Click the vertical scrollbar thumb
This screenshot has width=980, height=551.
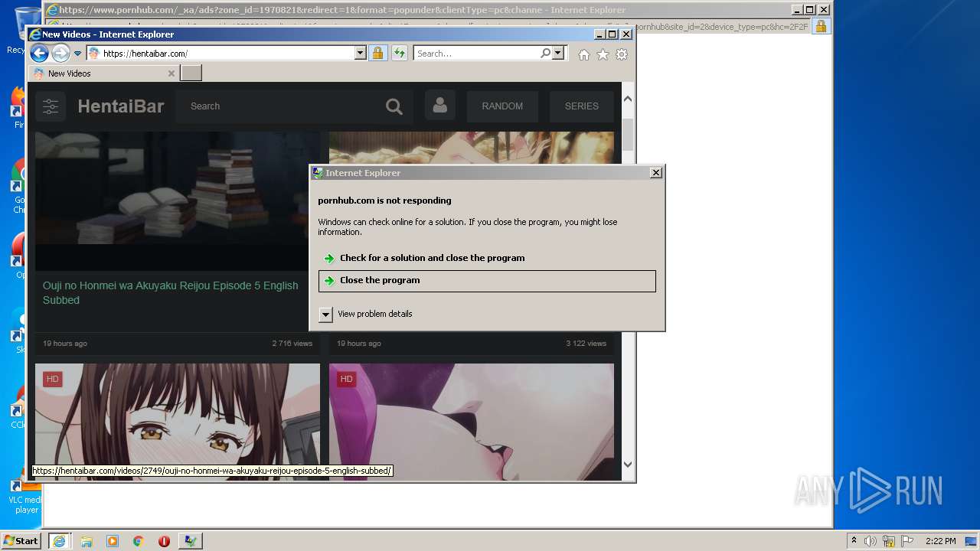pyautogui.click(x=628, y=134)
